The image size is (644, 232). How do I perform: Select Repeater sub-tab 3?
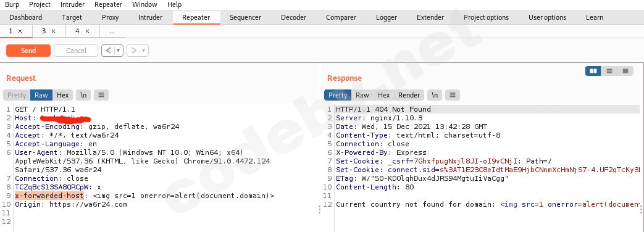point(44,31)
